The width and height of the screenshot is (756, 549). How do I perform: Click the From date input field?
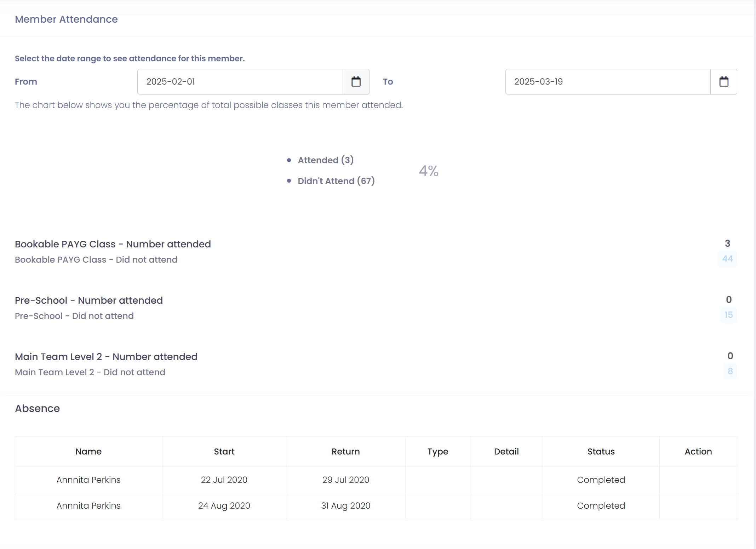tap(240, 82)
